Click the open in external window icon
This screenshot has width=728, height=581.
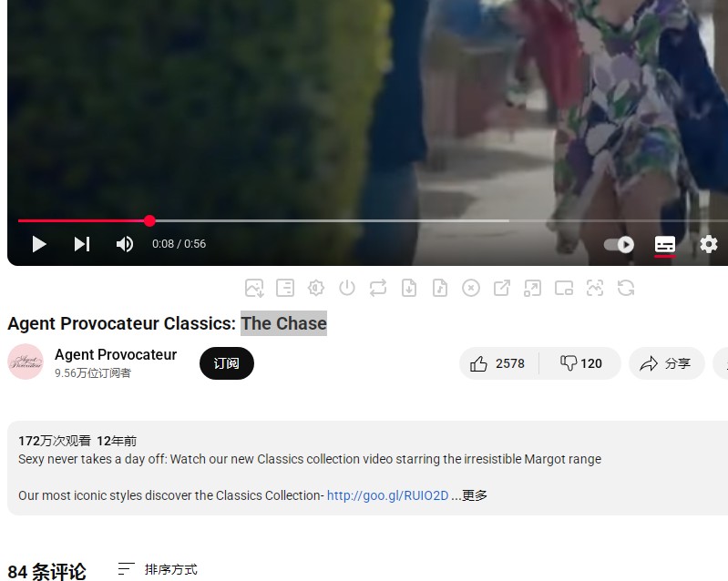coord(502,288)
